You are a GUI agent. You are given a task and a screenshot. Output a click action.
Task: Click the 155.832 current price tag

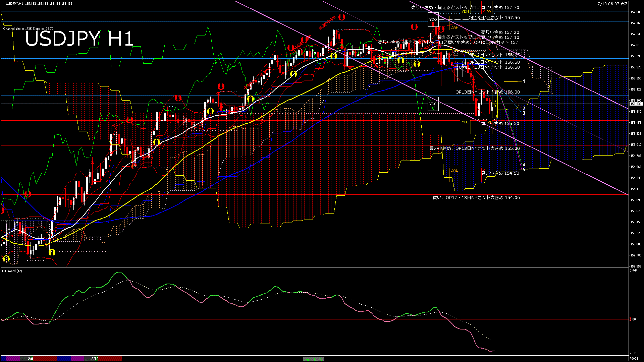[x=636, y=104]
